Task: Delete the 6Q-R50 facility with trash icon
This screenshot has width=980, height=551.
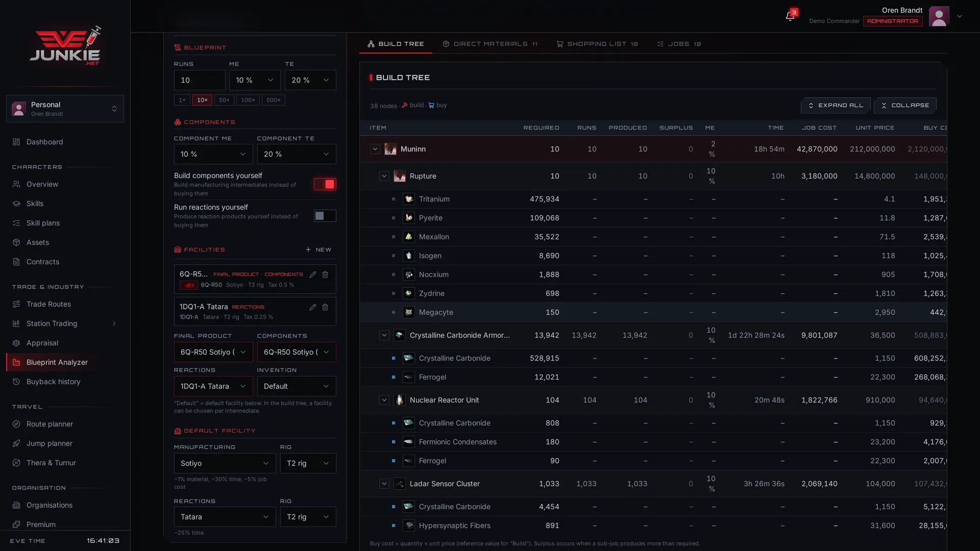Action: click(x=325, y=274)
